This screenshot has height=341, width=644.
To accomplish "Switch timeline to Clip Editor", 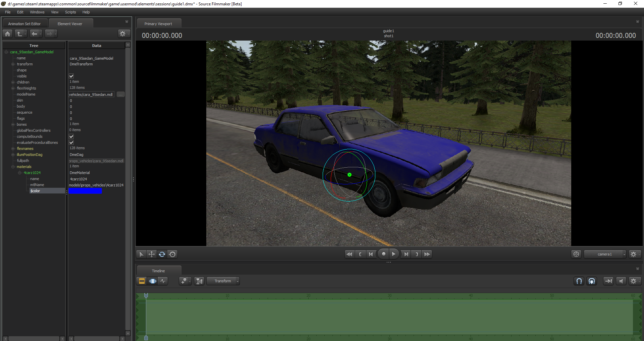I will coord(142,281).
